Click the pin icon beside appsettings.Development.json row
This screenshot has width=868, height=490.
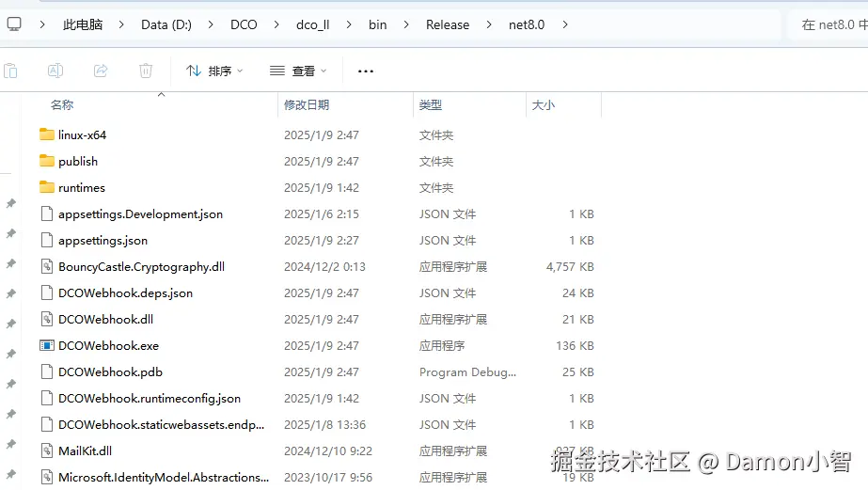pos(11,204)
